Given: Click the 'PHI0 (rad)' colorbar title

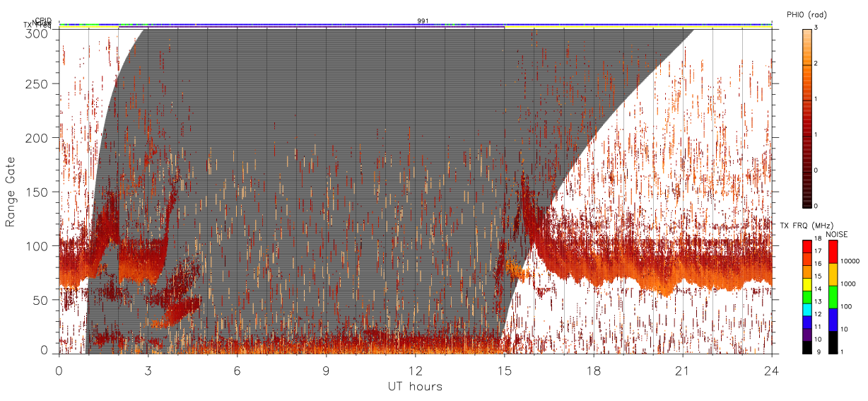Looking at the screenshot, I should [807, 15].
